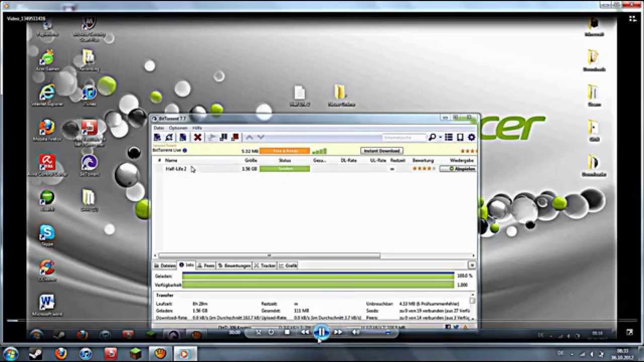Click the media player stop button

(287, 332)
